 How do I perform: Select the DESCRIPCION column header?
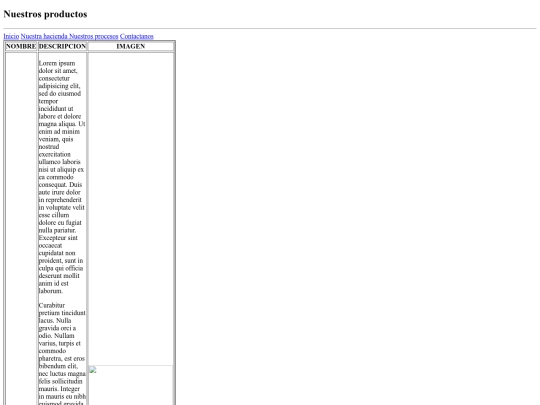tap(62, 46)
